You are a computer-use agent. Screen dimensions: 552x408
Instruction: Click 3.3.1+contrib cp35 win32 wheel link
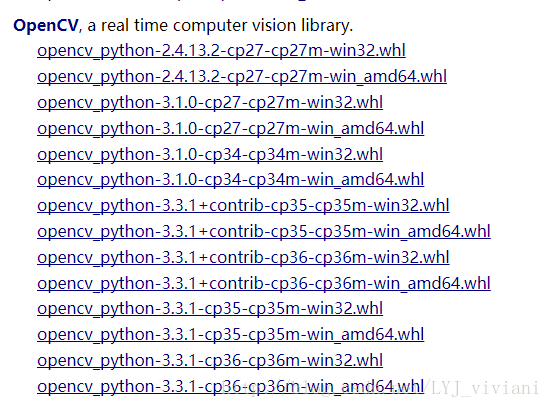tap(243, 206)
